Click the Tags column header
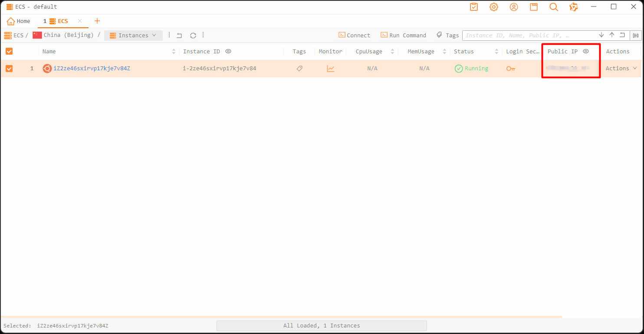Screen dimensions: 644x334 (x=299, y=52)
